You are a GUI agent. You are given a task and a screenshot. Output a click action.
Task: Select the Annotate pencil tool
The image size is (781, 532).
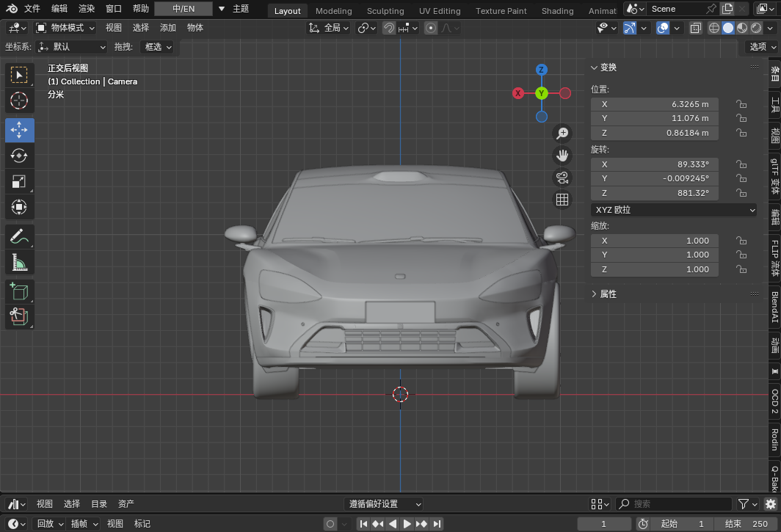click(20, 236)
